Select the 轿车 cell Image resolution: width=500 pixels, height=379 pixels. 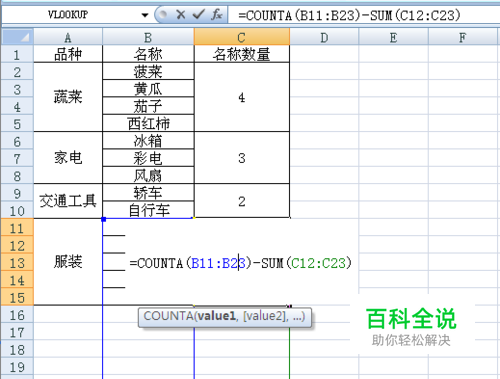click(148, 193)
